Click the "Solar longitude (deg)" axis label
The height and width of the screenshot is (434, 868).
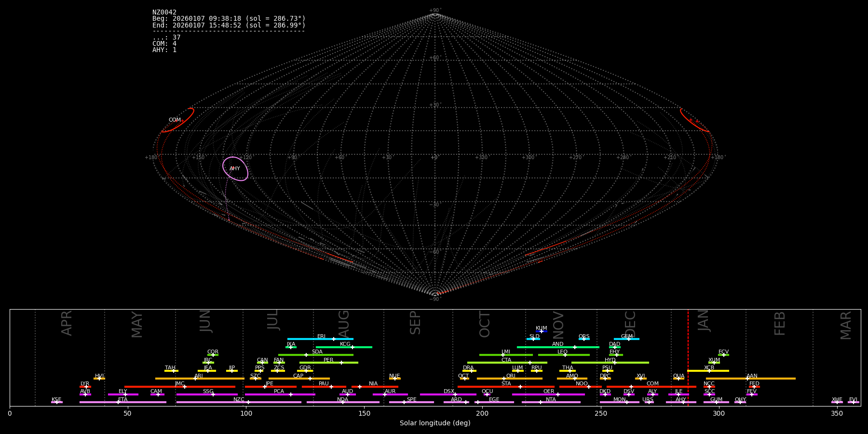tap(435, 423)
